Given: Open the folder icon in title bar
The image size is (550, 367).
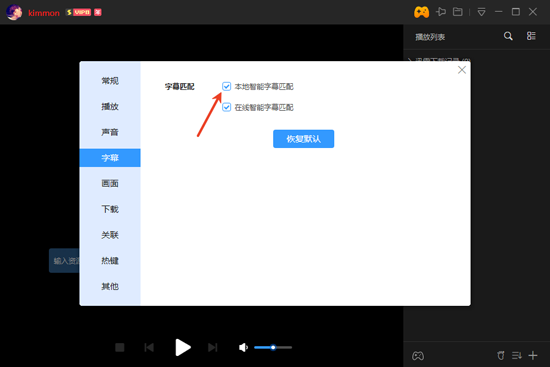Looking at the screenshot, I should [458, 12].
